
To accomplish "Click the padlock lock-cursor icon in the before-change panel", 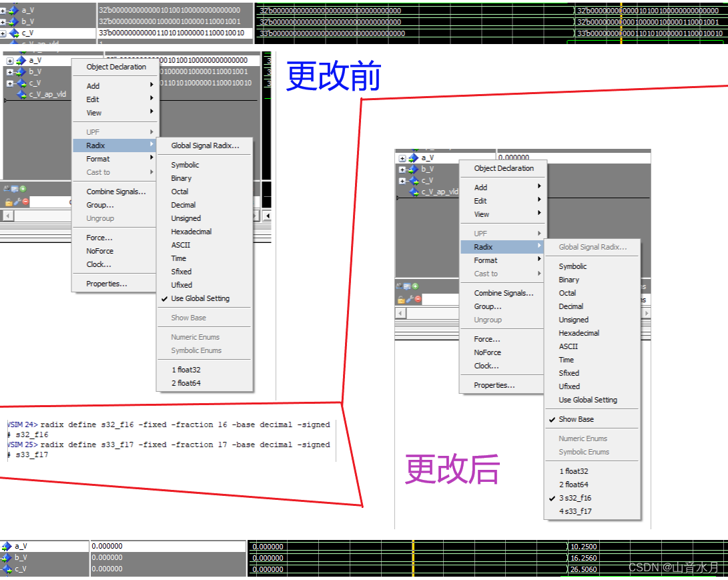I will point(9,202).
